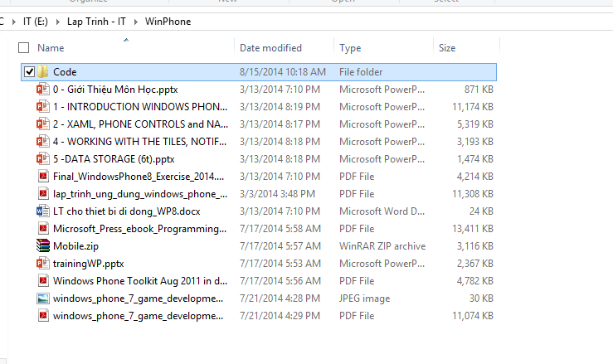
Task: Sort by the Date modified column header
Action: tap(270, 48)
